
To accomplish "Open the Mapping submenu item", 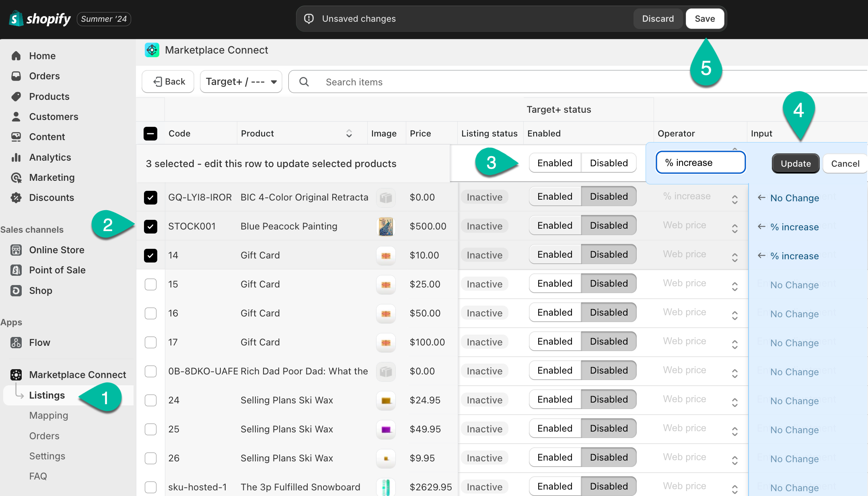I will click(49, 415).
